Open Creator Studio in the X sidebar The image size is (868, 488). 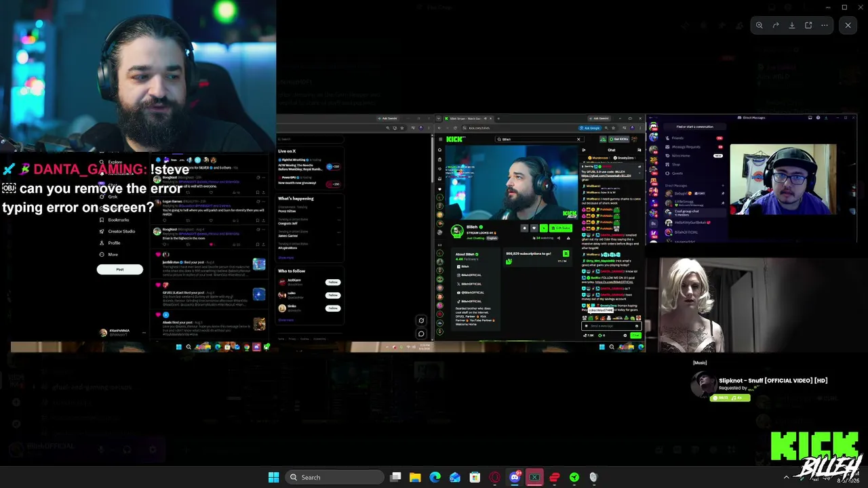click(117, 231)
